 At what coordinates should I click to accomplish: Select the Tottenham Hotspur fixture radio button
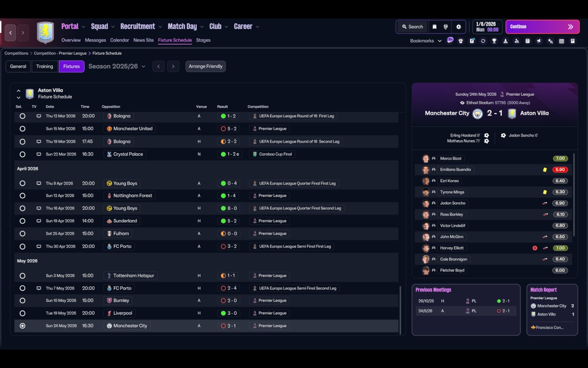[23, 276]
